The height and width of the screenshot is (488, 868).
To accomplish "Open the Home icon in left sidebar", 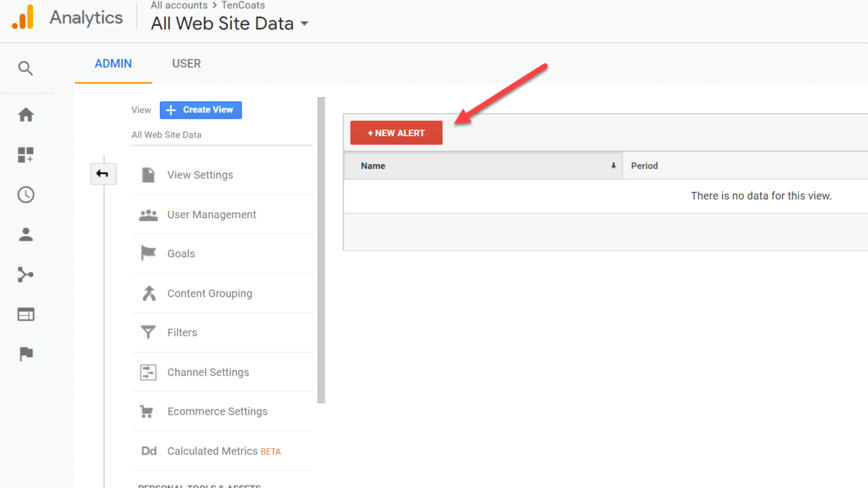I will [26, 115].
